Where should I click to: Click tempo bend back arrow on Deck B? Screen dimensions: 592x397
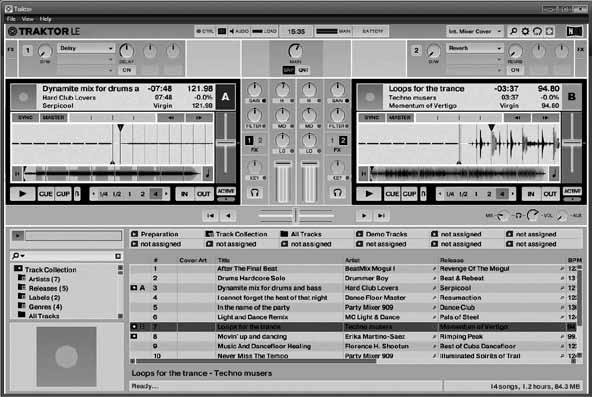pos(517,118)
